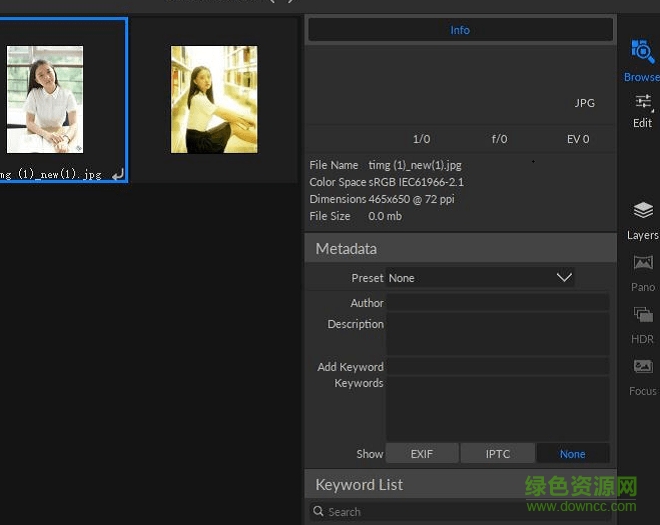Open the Layers module
The width and height of the screenshot is (660, 525).
click(x=642, y=220)
